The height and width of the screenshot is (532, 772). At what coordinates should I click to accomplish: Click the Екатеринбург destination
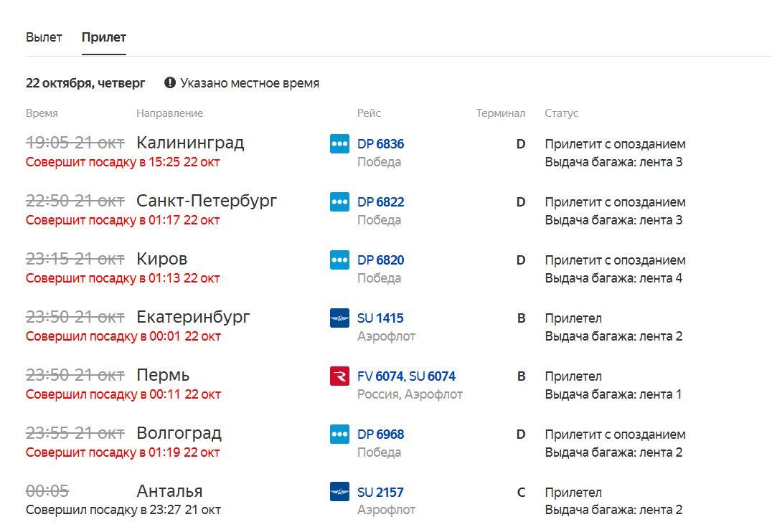[x=193, y=317]
